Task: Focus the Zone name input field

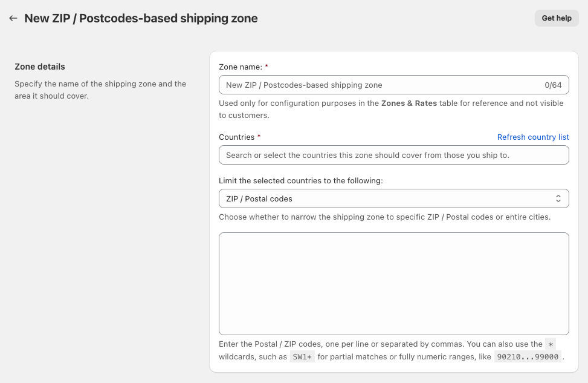Action: [381, 85]
